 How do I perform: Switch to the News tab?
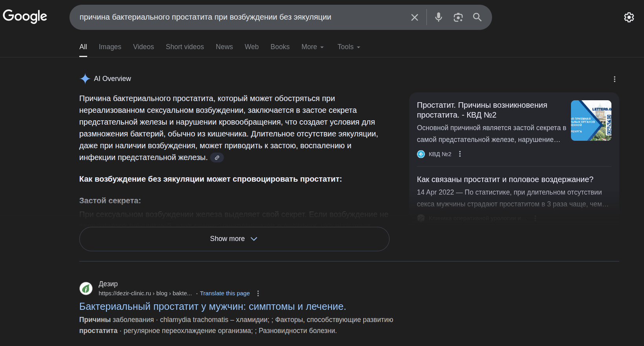tap(224, 47)
